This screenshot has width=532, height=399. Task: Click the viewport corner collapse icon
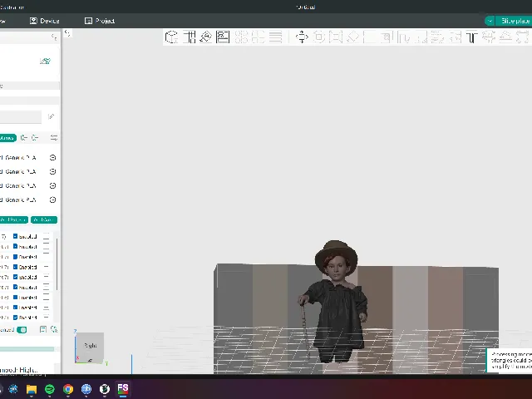pos(67,33)
